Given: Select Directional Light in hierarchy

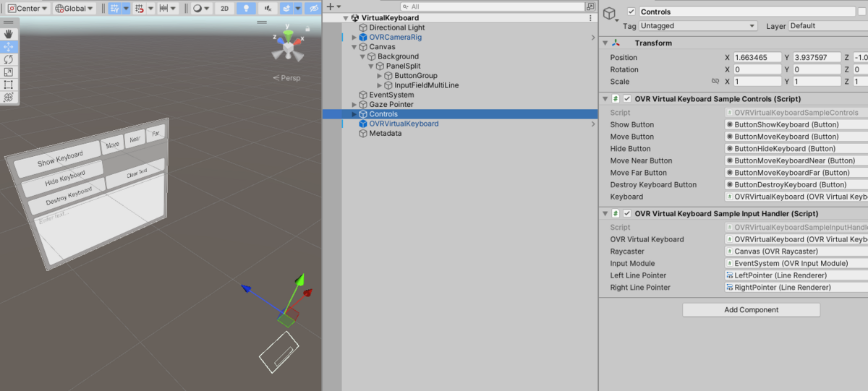Looking at the screenshot, I should (x=397, y=27).
